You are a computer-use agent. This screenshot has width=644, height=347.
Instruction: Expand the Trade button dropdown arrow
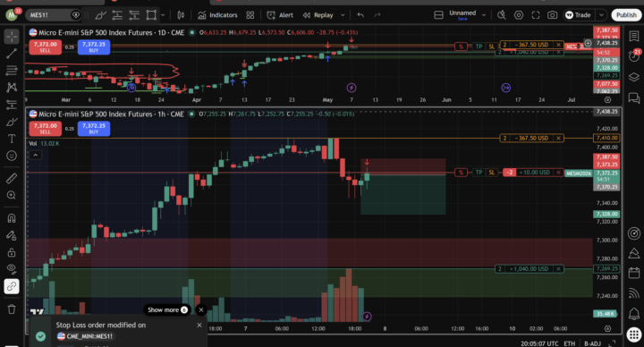click(x=601, y=15)
